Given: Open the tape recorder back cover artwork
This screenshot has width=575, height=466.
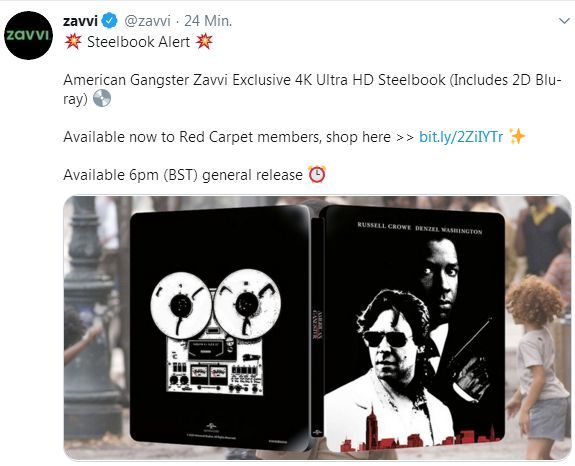Looking at the screenshot, I should coord(219,329).
